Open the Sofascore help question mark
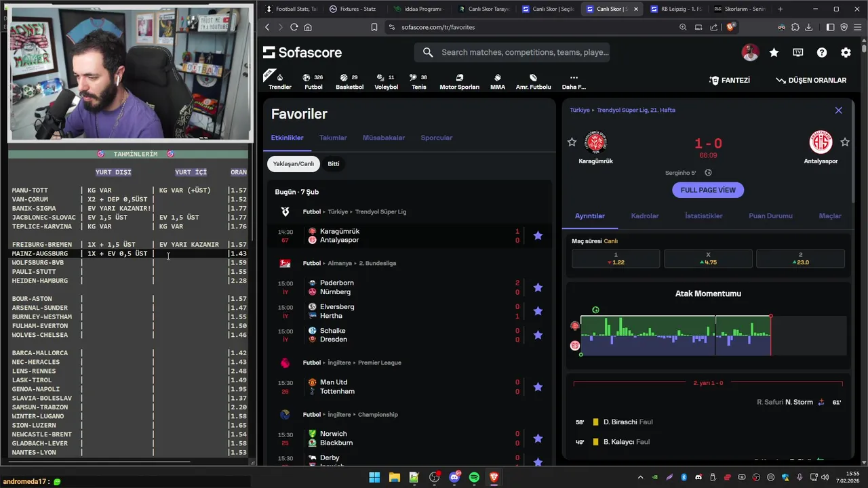The image size is (868, 488). 822,52
